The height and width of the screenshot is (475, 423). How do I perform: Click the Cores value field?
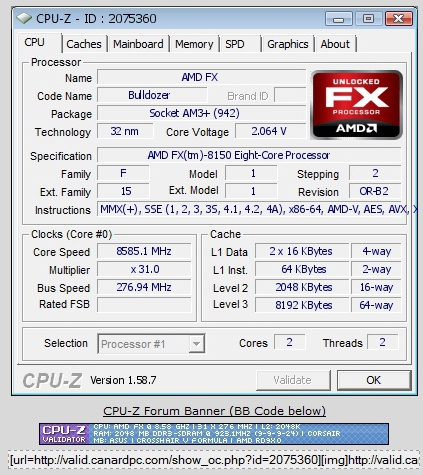[x=289, y=342]
